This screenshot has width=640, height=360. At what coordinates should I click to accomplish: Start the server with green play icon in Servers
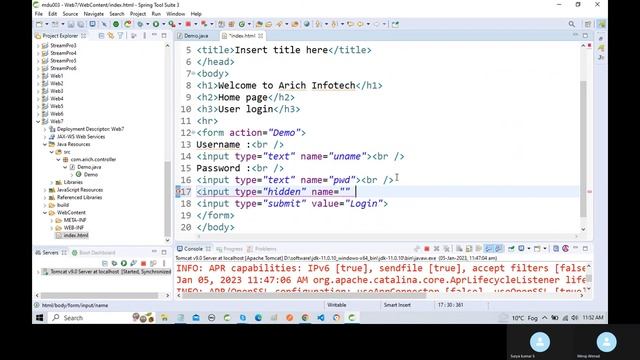pos(124,263)
